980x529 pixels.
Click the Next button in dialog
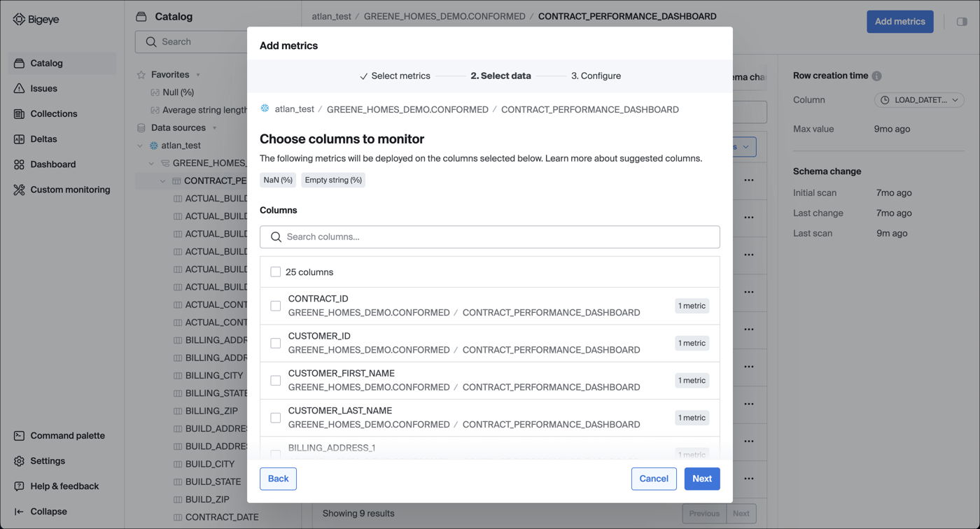702,479
